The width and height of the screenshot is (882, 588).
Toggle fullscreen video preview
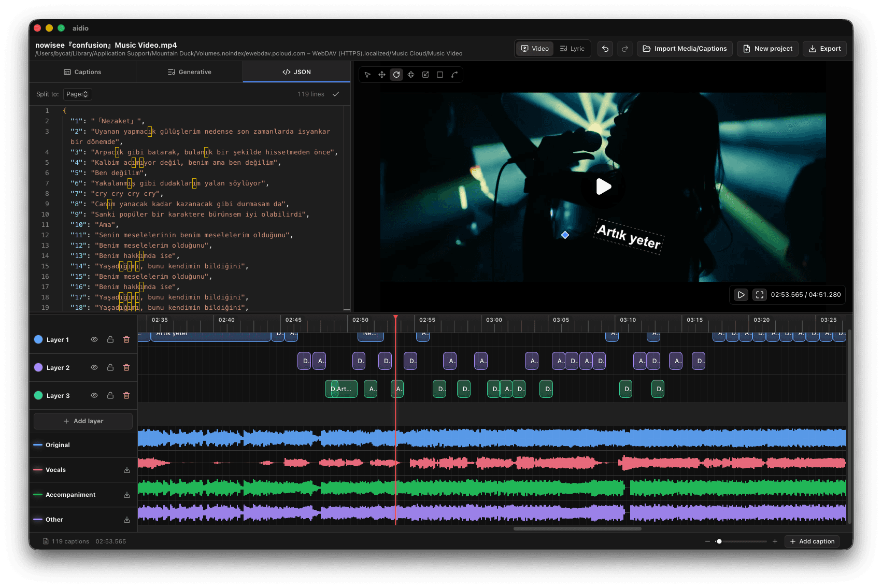click(x=760, y=295)
